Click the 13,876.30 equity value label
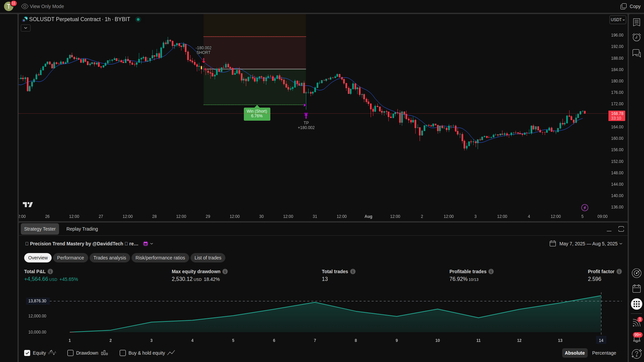 click(37, 301)
